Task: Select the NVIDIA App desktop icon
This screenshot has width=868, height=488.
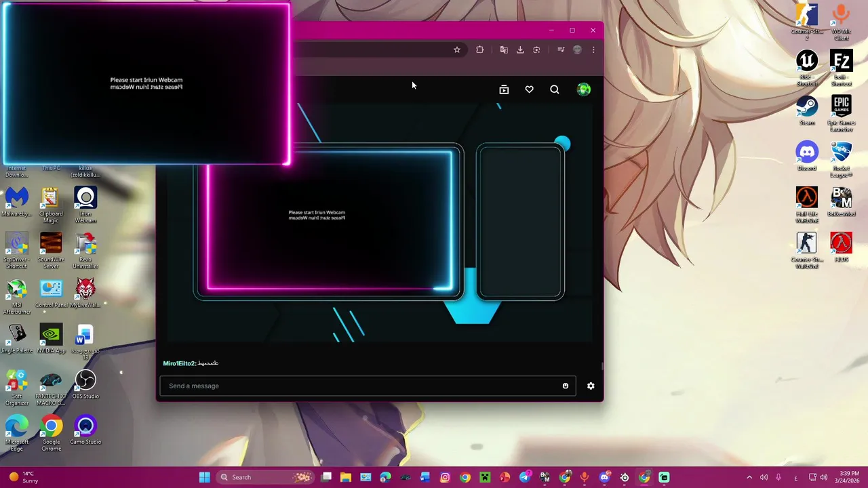Action: click(x=51, y=338)
